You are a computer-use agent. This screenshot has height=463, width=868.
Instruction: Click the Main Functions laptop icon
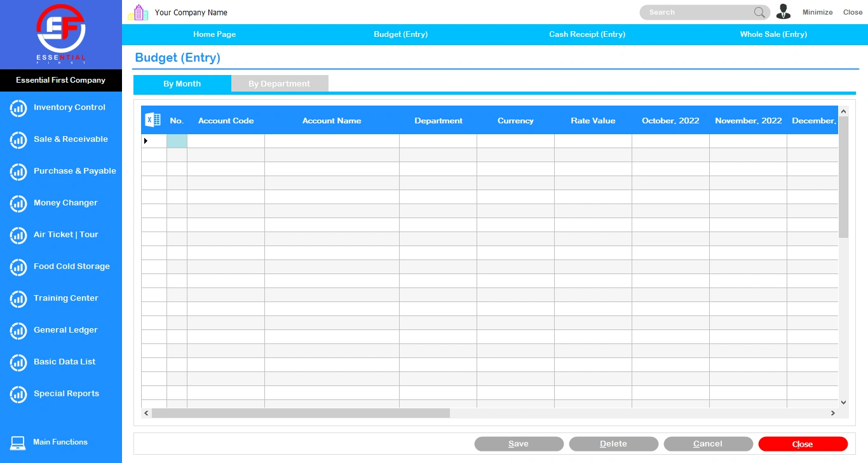[18, 443]
